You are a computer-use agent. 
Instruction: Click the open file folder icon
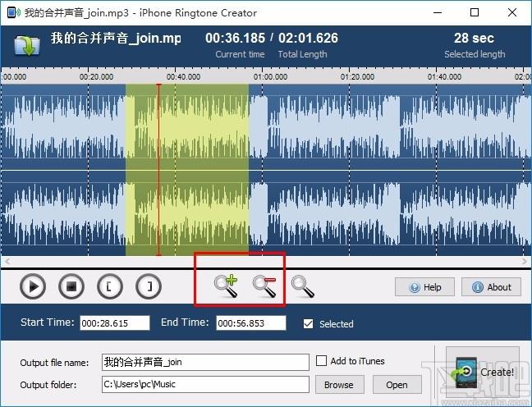(x=25, y=45)
